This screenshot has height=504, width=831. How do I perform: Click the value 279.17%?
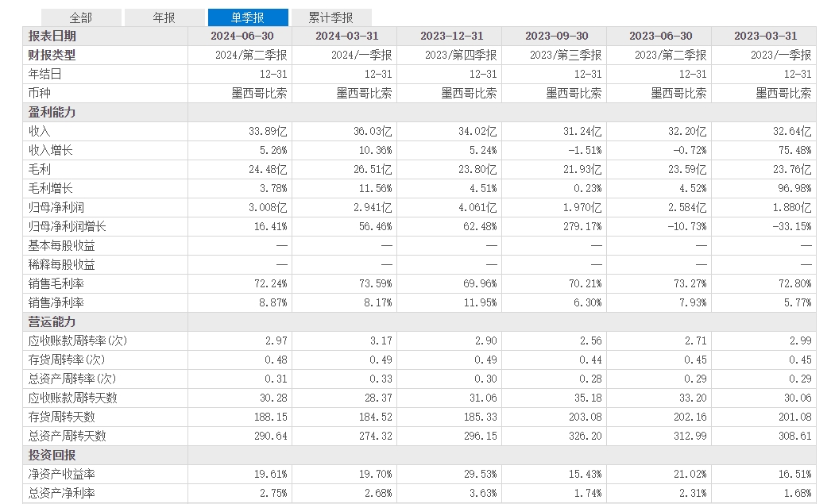point(582,226)
